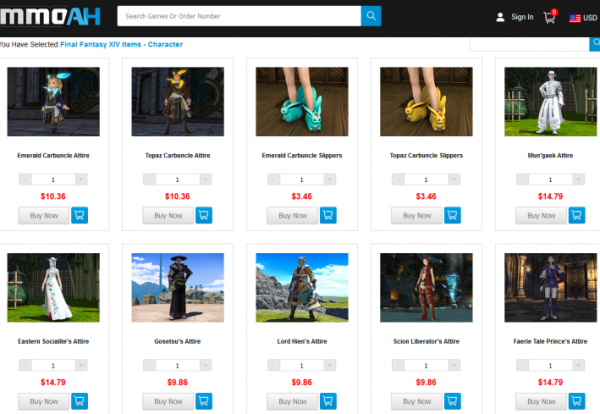Image resolution: width=600 pixels, height=414 pixels.
Task: Click the Lord Hien's Attire title
Action: [302, 341]
